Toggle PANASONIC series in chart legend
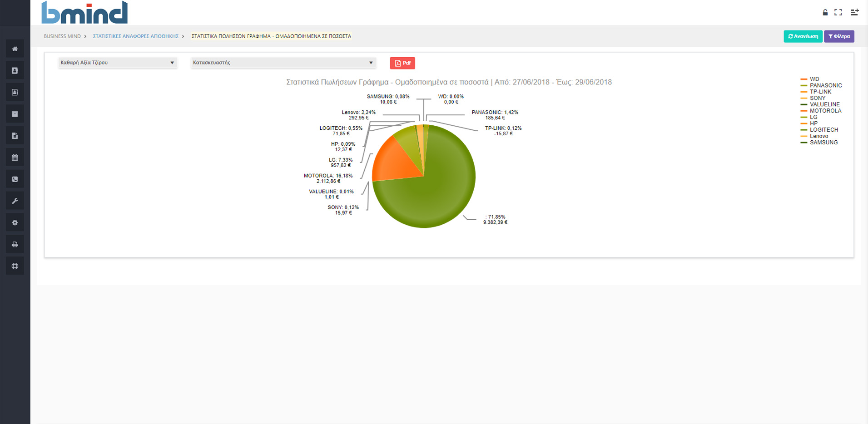 pyautogui.click(x=821, y=85)
